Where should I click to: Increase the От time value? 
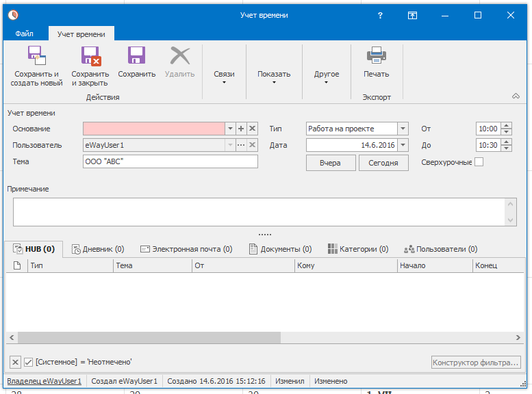click(x=506, y=125)
